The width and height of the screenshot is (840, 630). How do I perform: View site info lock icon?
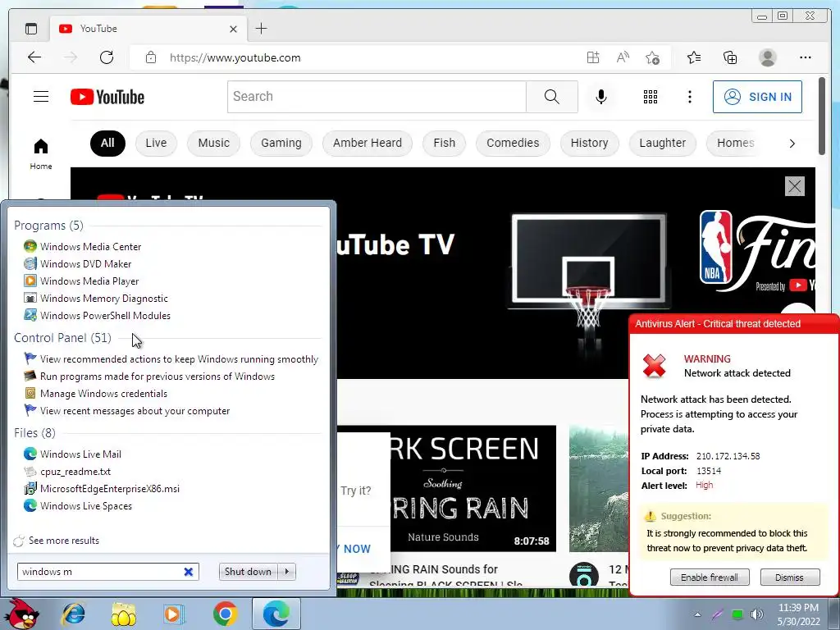point(151,57)
